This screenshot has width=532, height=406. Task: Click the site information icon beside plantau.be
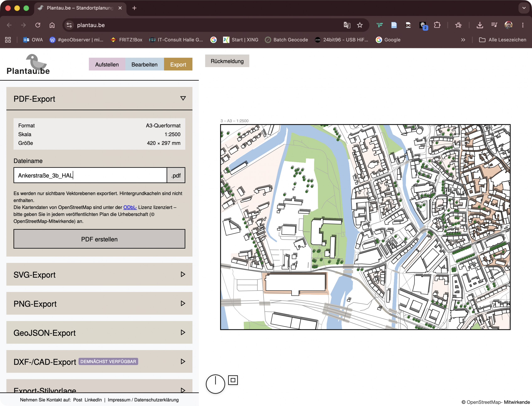(69, 25)
